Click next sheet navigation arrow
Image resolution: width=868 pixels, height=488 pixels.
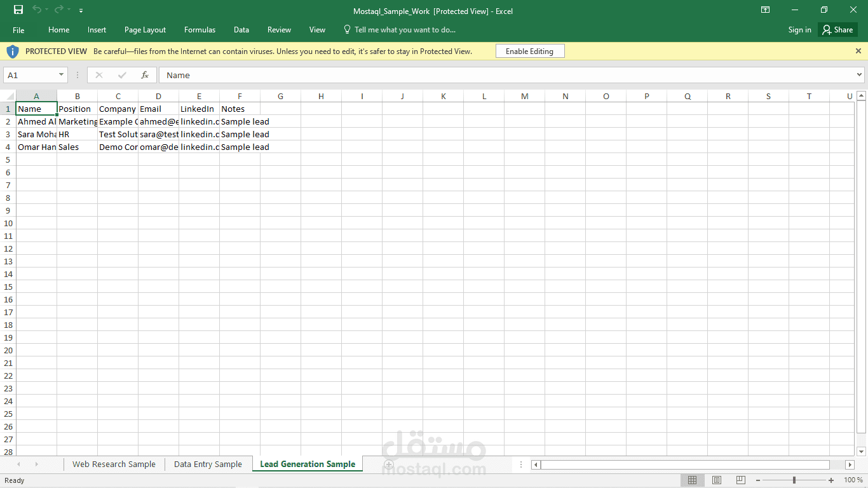click(36, 464)
